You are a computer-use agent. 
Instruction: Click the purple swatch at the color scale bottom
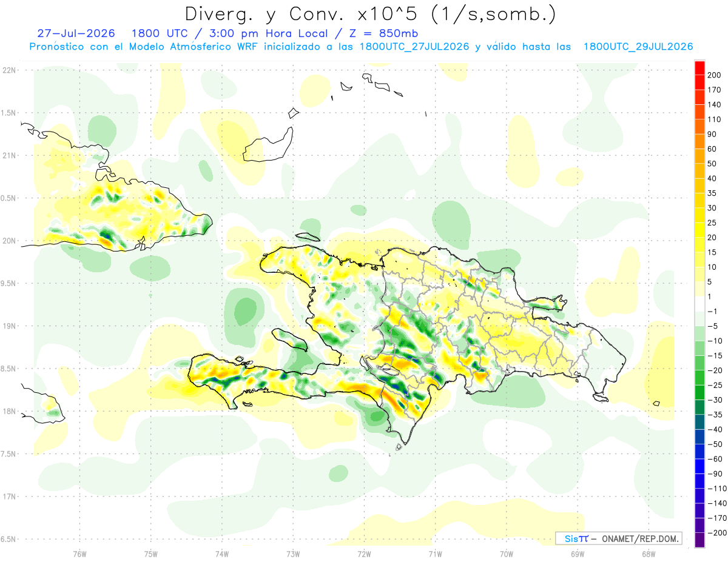click(x=699, y=541)
